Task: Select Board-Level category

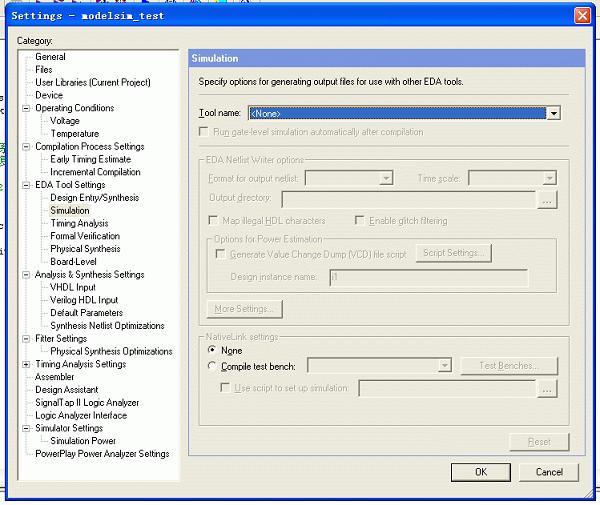Action: [73, 262]
